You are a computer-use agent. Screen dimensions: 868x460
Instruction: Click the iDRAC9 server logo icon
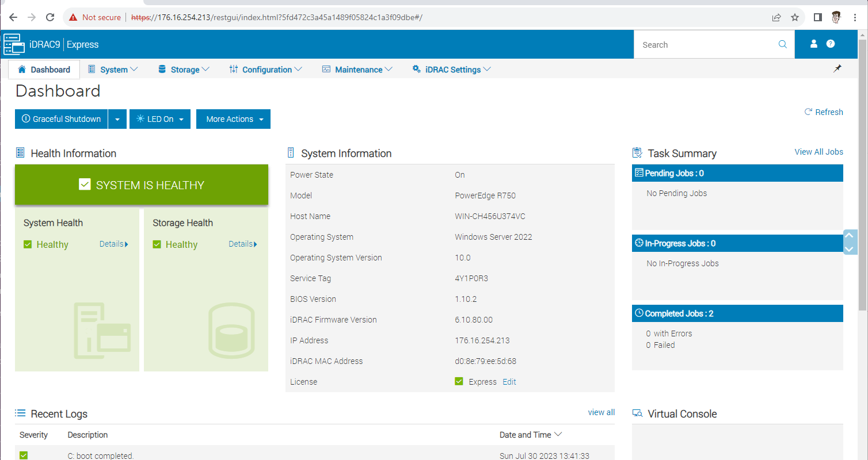[14, 44]
